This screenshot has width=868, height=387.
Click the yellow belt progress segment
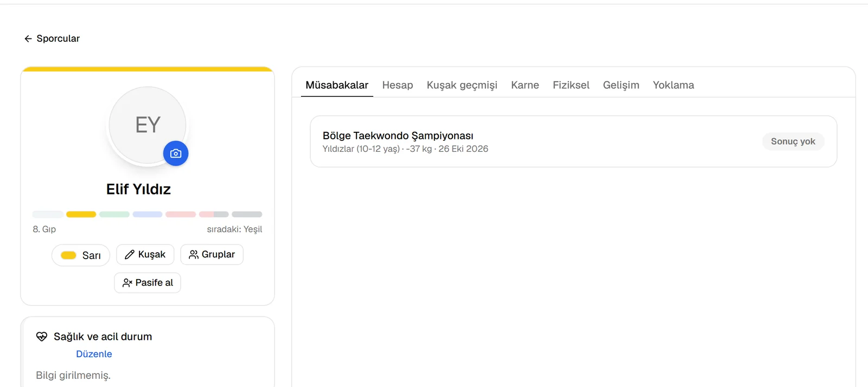tap(81, 215)
